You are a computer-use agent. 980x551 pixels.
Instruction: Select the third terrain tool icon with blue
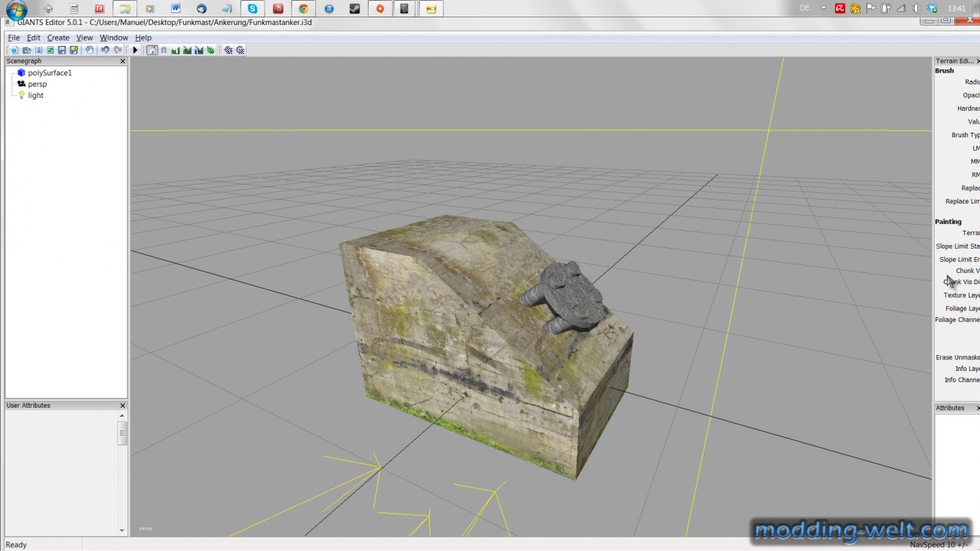pos(199,51)
